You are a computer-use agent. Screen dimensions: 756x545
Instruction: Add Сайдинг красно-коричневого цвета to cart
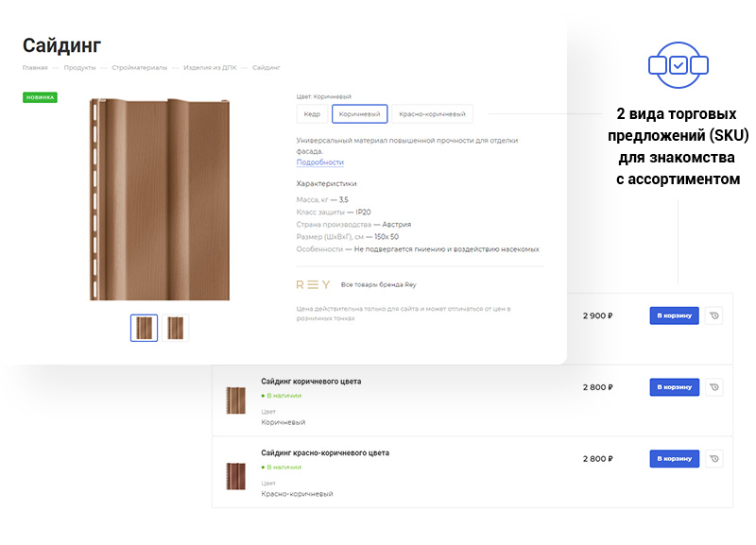[674, 458]
